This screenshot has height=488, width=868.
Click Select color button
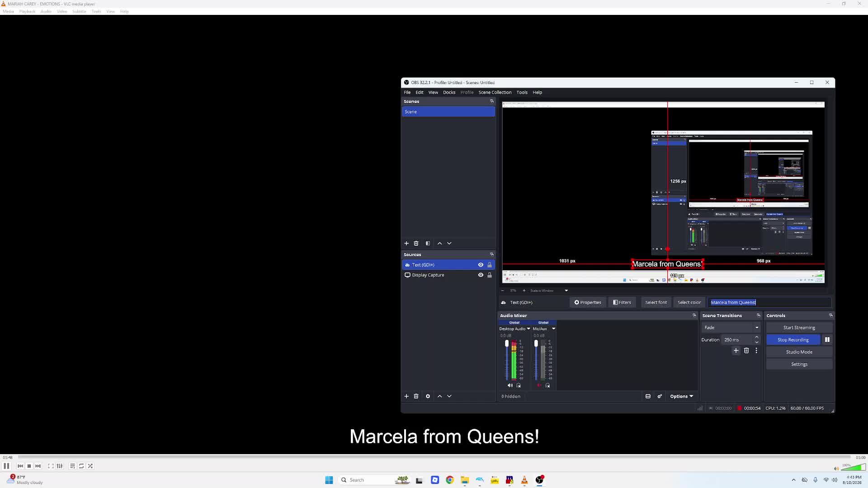[689, 302]
